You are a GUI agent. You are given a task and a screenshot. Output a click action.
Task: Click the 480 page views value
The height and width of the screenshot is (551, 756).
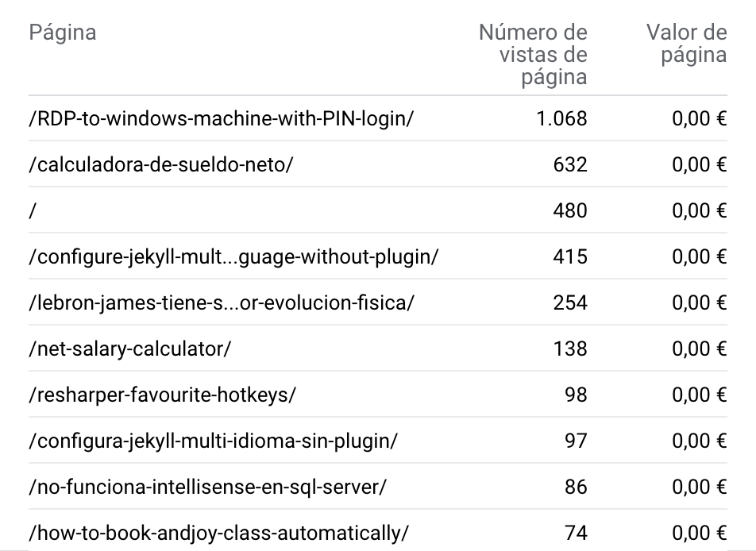click(569, 211)
